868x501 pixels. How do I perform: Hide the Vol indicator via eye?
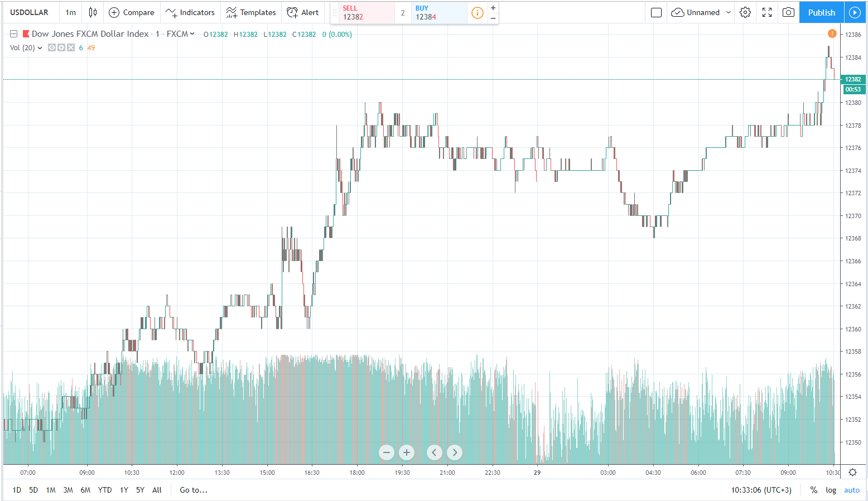52,48
